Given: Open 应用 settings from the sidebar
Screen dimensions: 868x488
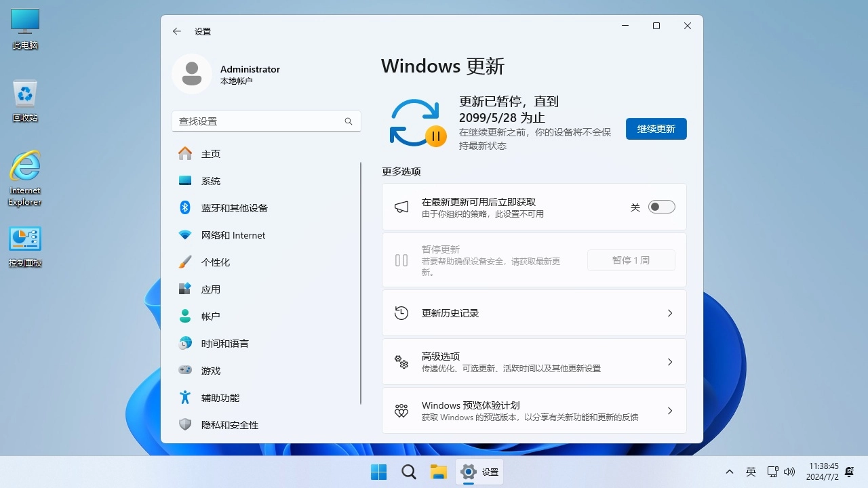Looking at the screenshot, I should click(211, 289).
